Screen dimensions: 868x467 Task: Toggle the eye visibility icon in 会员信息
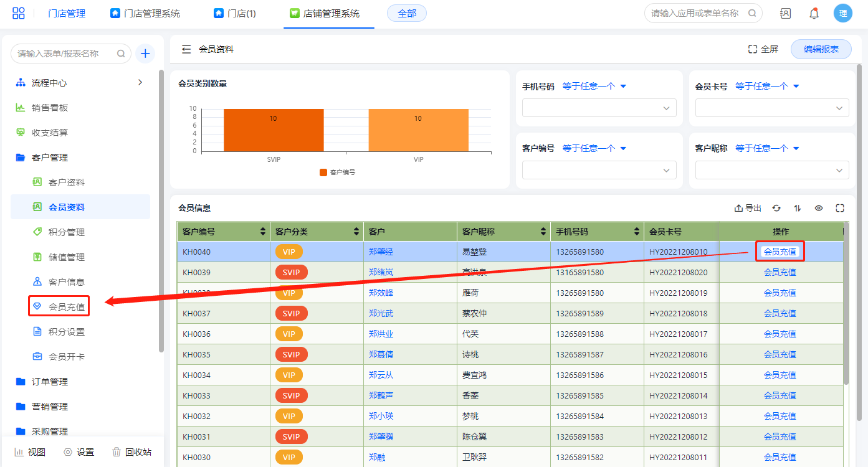click(819, 209)
